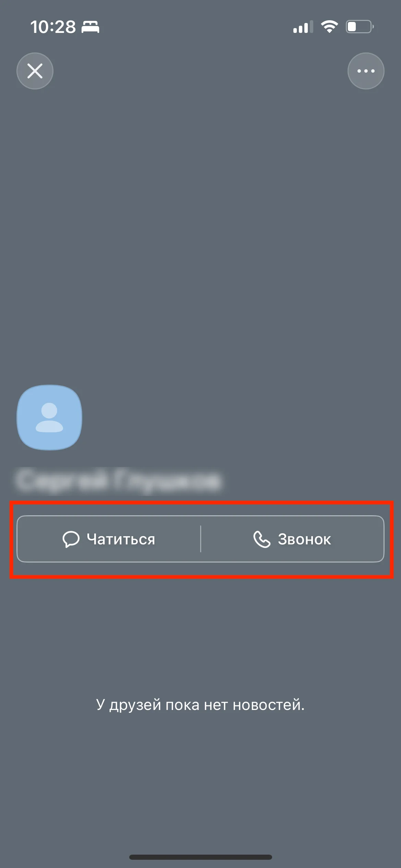Image resolution: width=401 pixels, height=868 pixels.
Task: Tap the cellular signal bars icon
Action: [x=303, y=27]
